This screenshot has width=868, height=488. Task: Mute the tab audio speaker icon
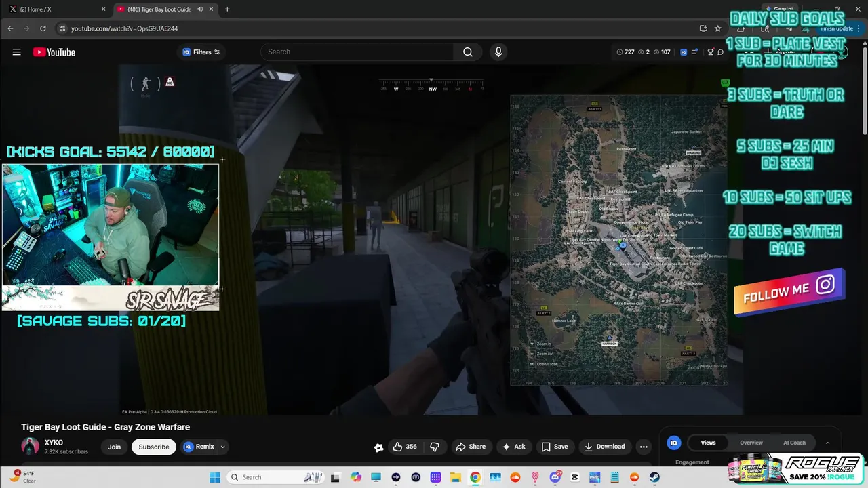(200, 9)
